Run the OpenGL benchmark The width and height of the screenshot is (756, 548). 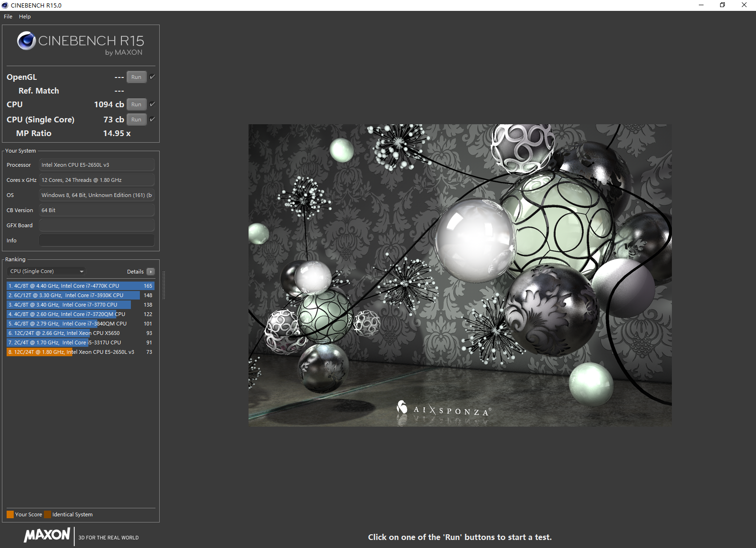[x=136, y=77]
